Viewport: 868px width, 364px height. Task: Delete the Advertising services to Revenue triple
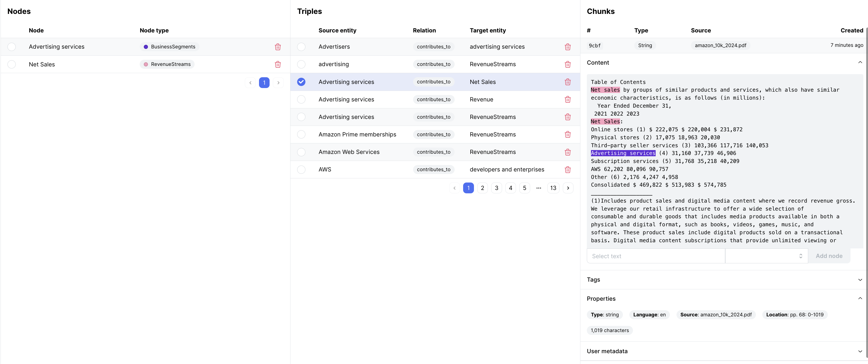pyautogui.click(x=567, y=99)
